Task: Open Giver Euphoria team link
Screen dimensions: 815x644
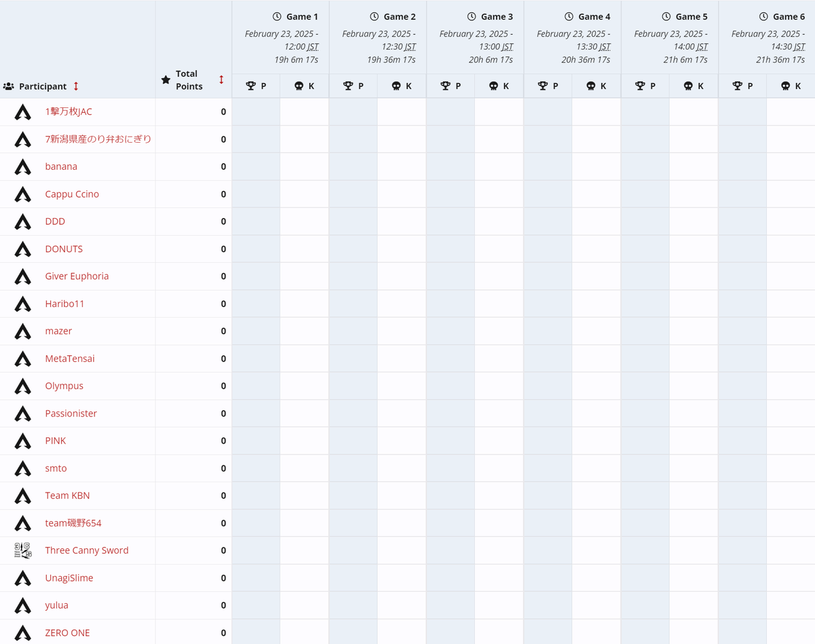Action: pos(77,276)
